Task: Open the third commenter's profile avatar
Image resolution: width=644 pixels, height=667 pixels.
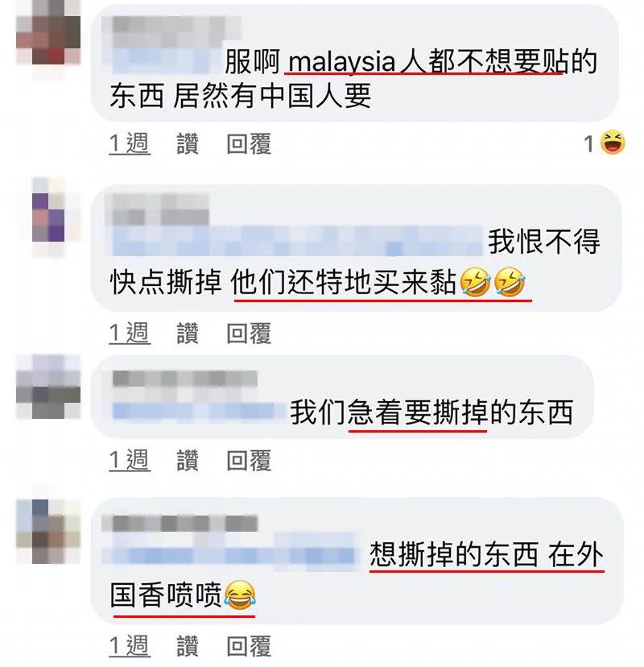Action: click(x=48, y=386)
